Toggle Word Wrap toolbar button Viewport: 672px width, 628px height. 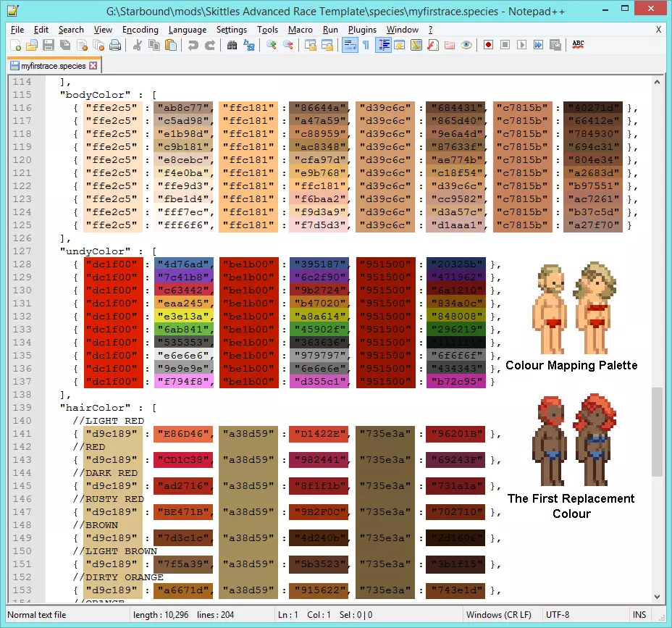pos(349,45)
